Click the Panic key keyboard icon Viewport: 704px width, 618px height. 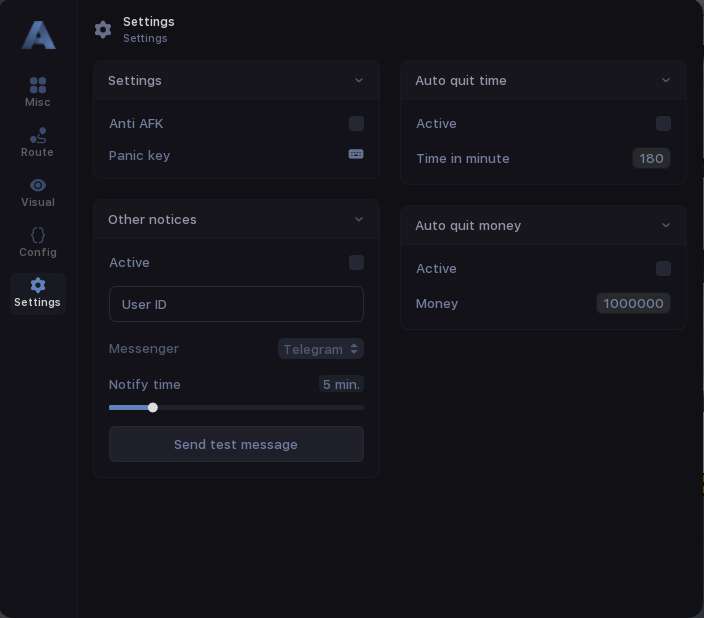click(356, 155)
